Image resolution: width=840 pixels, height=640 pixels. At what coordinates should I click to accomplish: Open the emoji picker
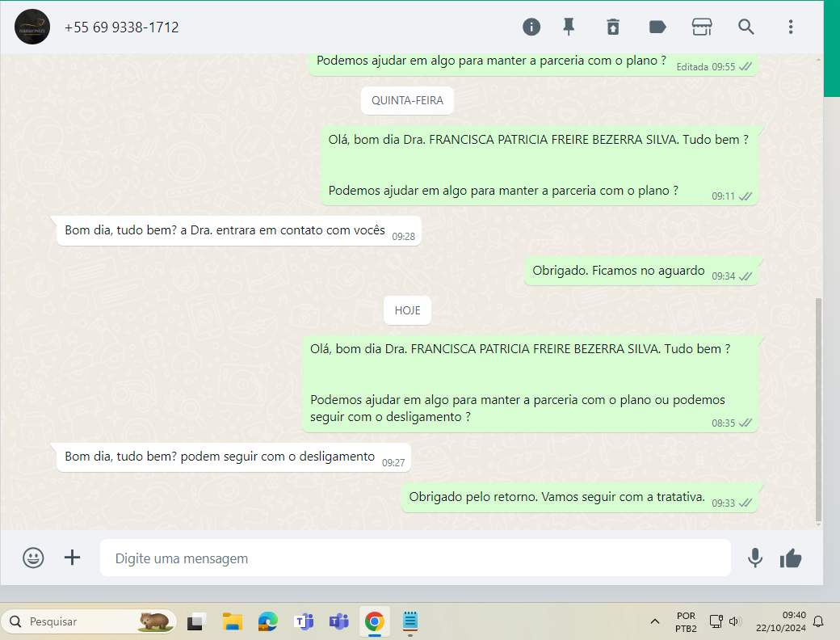[33, 558]
